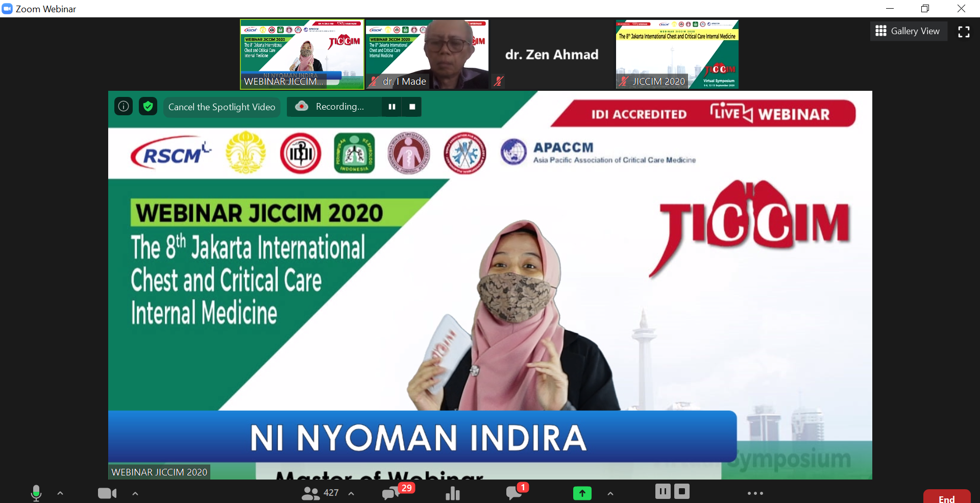Stop video with the camera icon

click(107, 493)
